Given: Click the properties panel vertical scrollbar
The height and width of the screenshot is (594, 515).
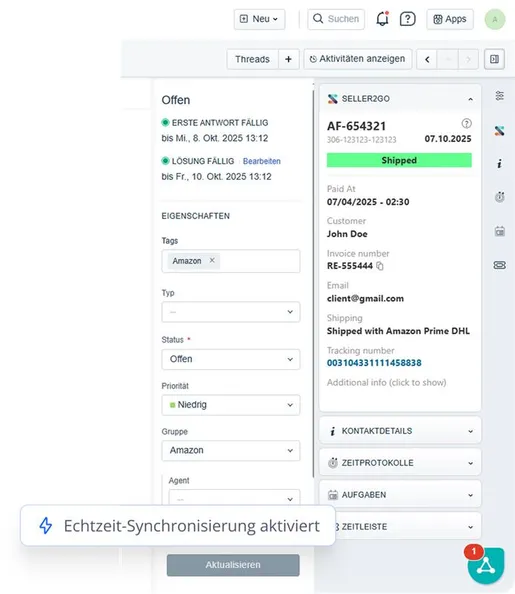Looking at the screenshot, I should pyautogui.click(x=313, y=284).
